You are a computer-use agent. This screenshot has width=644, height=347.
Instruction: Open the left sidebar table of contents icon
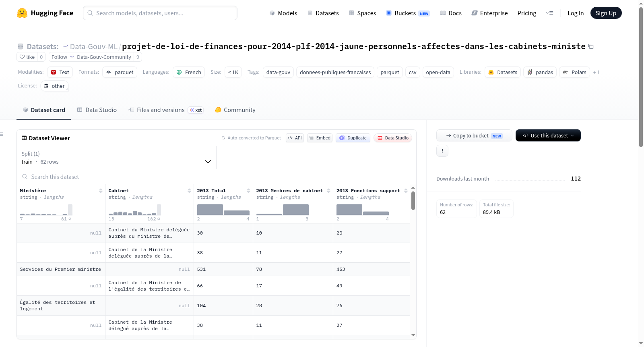(2, 134)
